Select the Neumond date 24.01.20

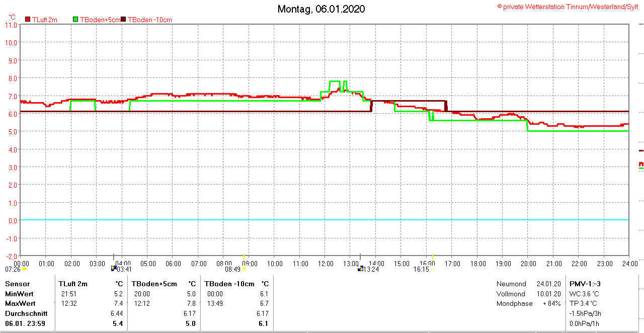548,284
